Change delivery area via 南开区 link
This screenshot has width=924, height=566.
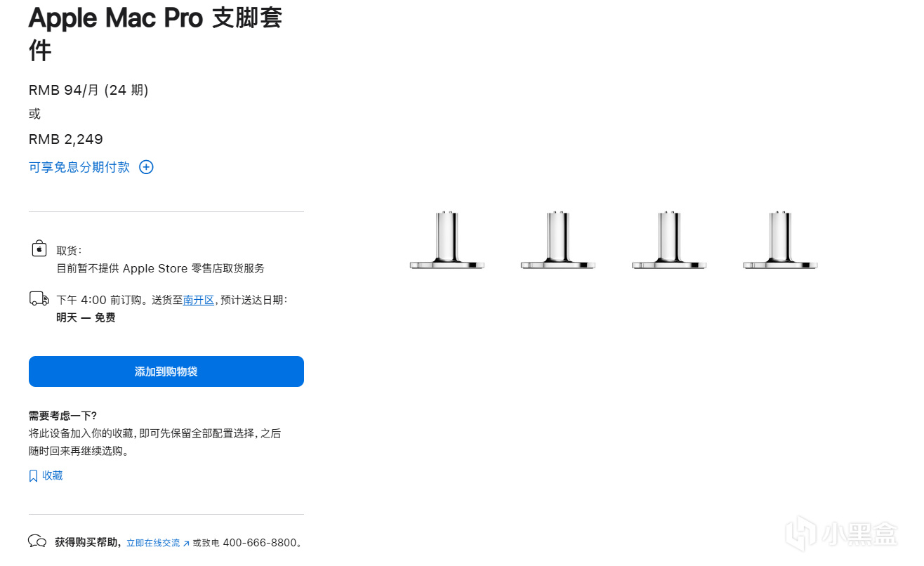[199, 300]
